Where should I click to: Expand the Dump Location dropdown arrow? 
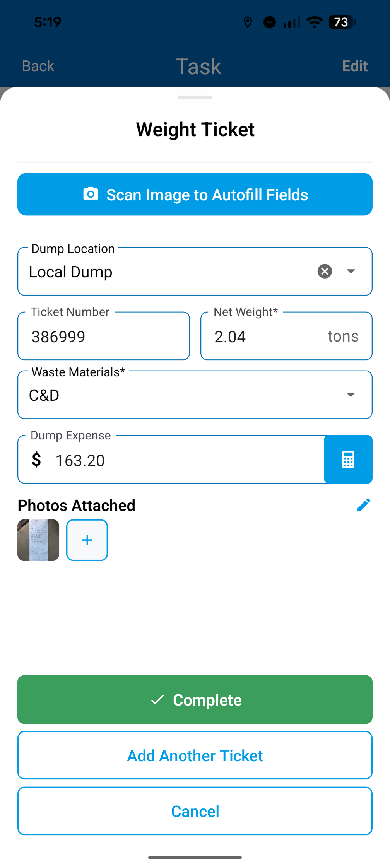tap(351, 271)
